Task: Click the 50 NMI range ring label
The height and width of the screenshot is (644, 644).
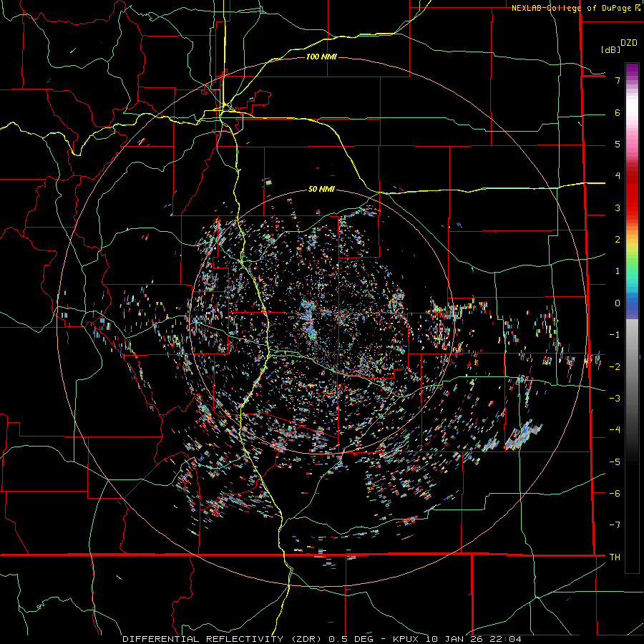Action: click(321, 190)
